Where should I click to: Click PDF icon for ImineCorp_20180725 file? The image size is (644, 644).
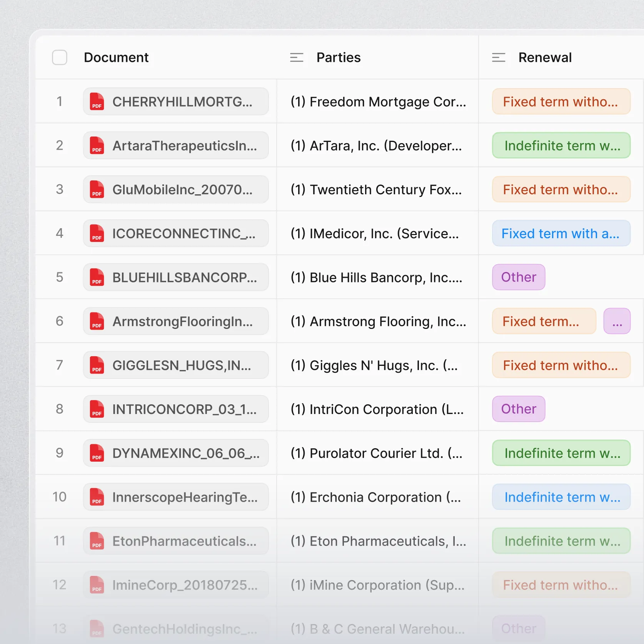[97, 584]
